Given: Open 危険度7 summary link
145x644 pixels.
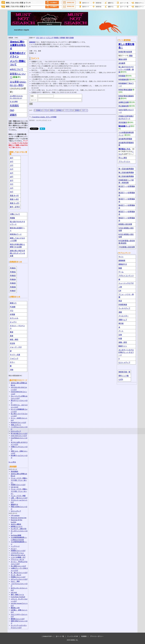Looking at the screenshot, I should click(13, 291).
